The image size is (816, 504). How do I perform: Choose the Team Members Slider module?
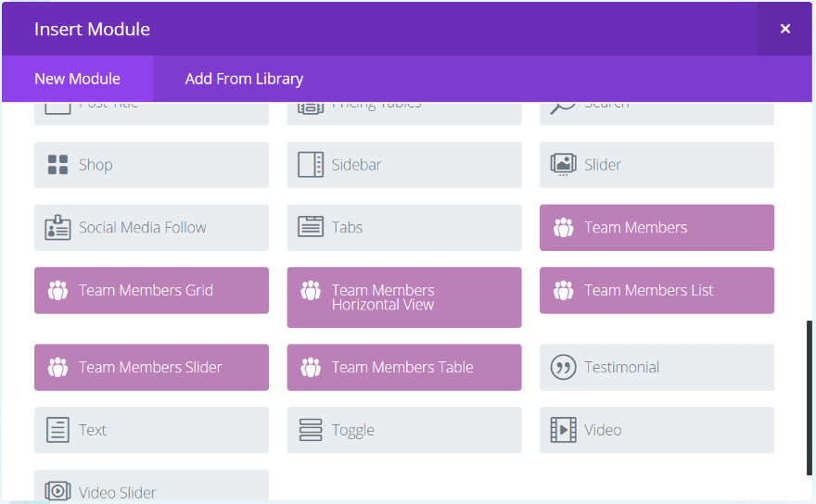point(151,368)
